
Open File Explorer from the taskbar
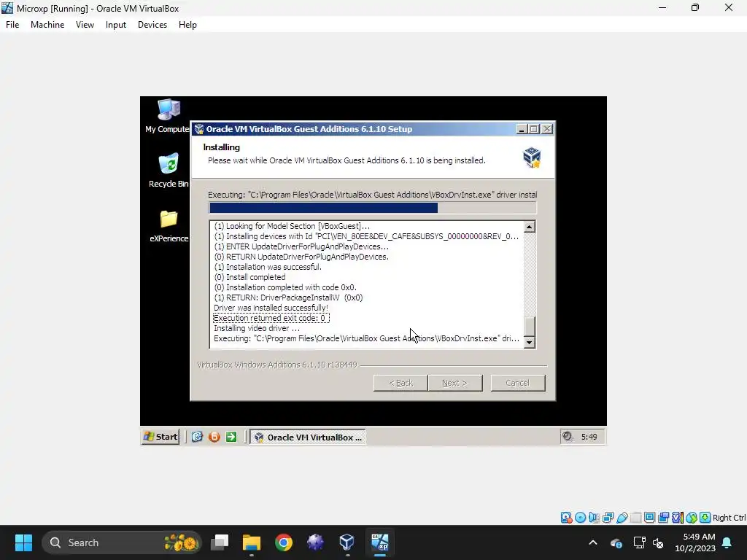coord(252,542)
